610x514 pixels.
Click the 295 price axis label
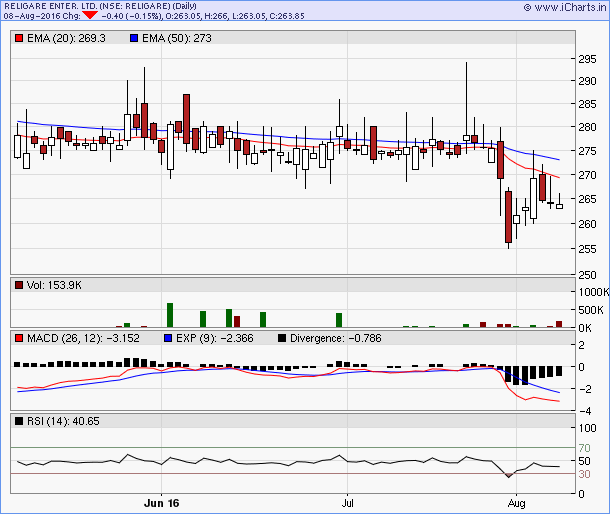[587, 59]
